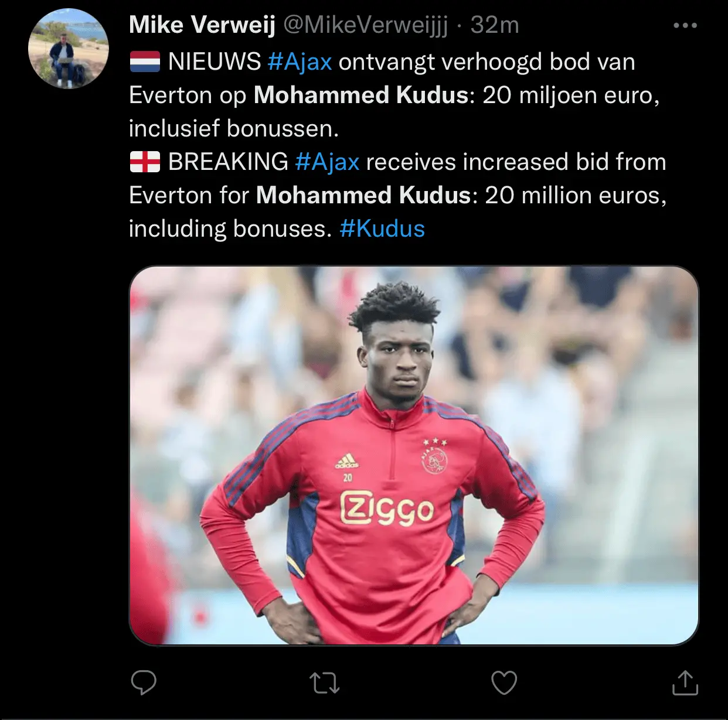Click the word BREAKING in tweet

pyautogui.click(x=228, y=162)
